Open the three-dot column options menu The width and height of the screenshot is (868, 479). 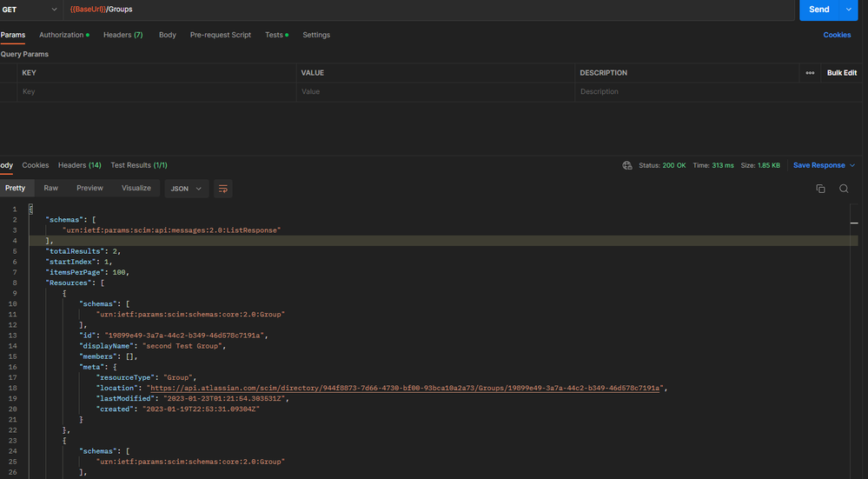[x=810, y=73]
